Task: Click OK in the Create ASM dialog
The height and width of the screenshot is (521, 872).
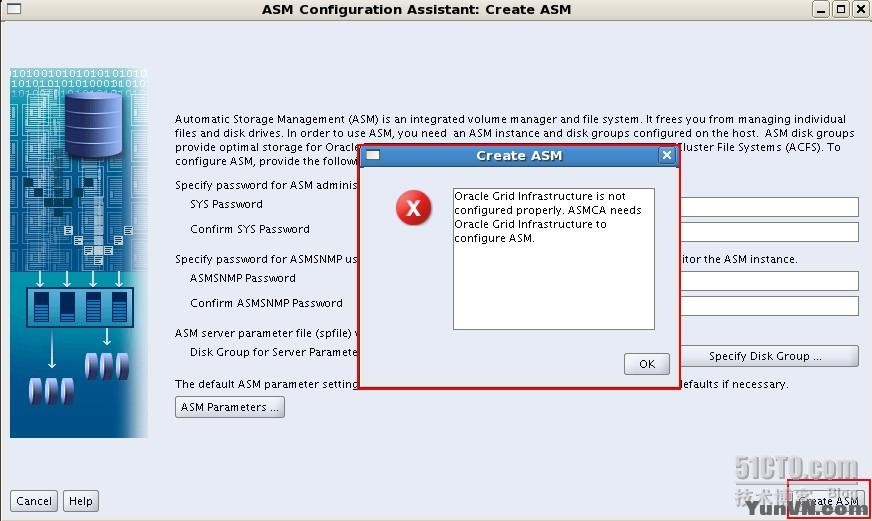Action: click(646, 364)
